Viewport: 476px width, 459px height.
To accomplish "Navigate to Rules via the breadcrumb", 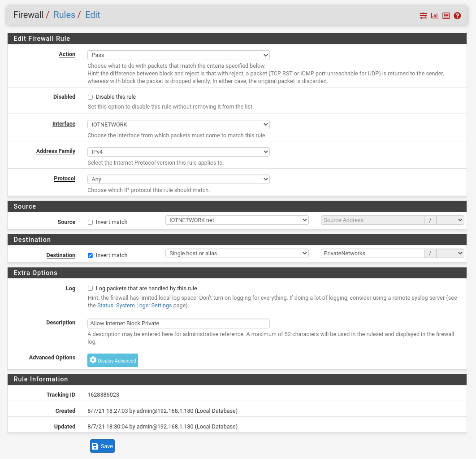I will [x=64, y=15].
